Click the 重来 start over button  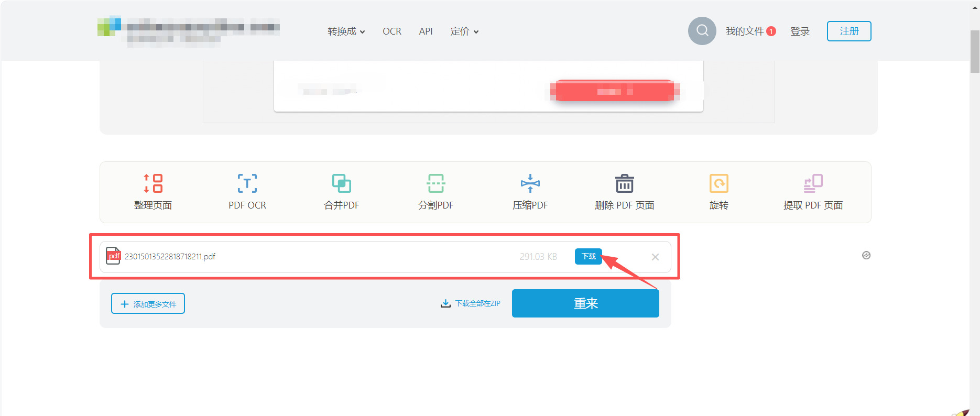tap(585, 303)
